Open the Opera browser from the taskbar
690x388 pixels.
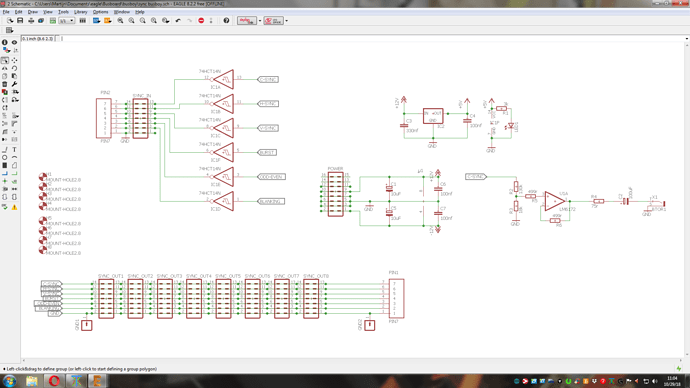click(x=54, y=381)
